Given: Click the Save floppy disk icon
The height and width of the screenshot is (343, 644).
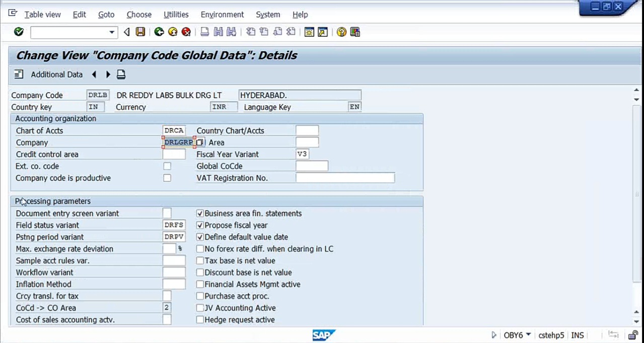Looking at the screenshot, I should [140, 32].
